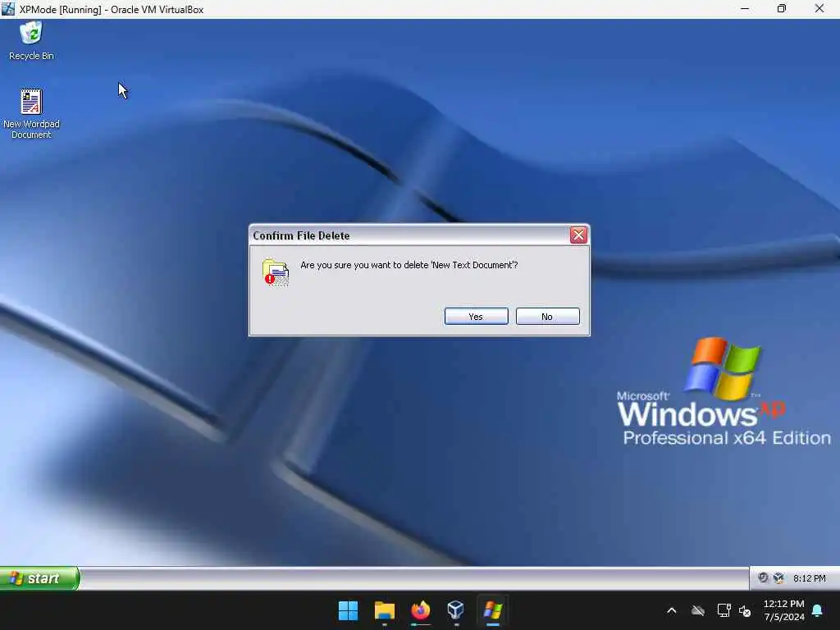This screenshot has height=630, width=840.
Task: Open File Explorer from host taskbar
Action: coord(384,610)
